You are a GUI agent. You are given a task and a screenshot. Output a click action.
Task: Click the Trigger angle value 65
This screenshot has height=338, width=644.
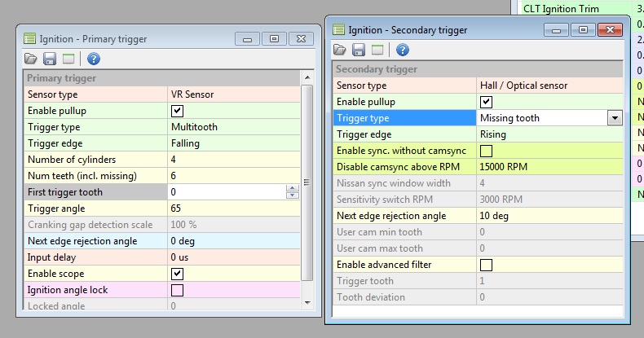coord(232,209)
